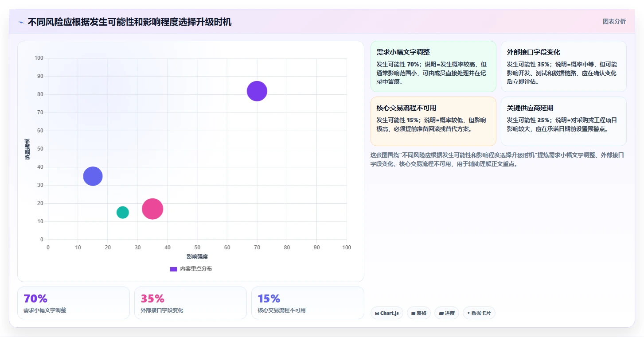The width and height of the screenshot is (644, 337).
Task: Click the 35% stat card
Action: point(191,303)
